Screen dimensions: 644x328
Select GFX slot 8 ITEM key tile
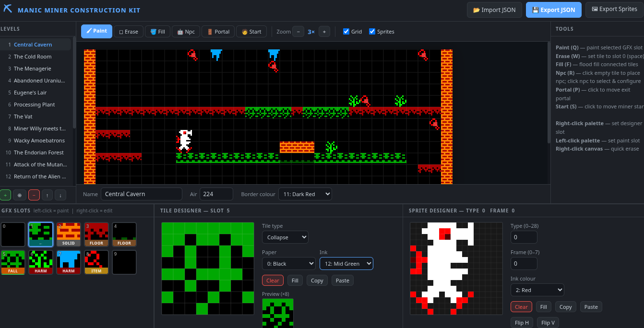[96, 262]
